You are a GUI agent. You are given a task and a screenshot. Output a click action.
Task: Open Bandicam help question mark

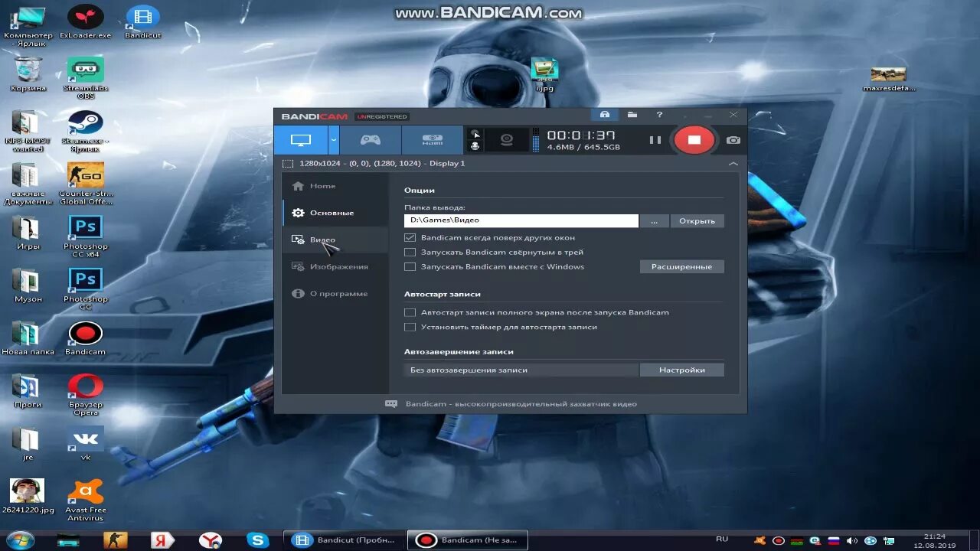click(x=659, y=115)
